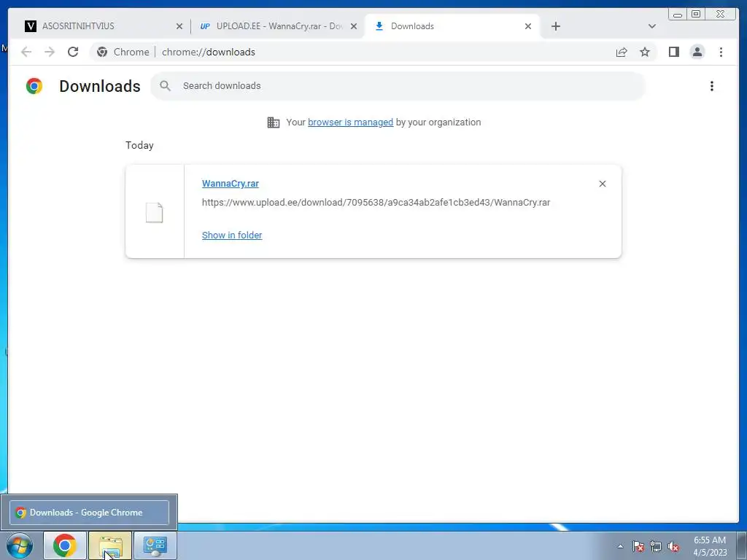Image resolution: width=747 pixels, height=560 pixels.
Task: Go forward with the forward arrow
Action: coord(50,52)
